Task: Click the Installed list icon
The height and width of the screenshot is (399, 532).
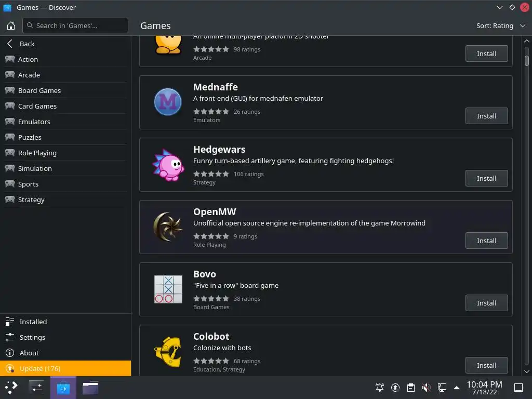Action: click(x=10, y=322)
